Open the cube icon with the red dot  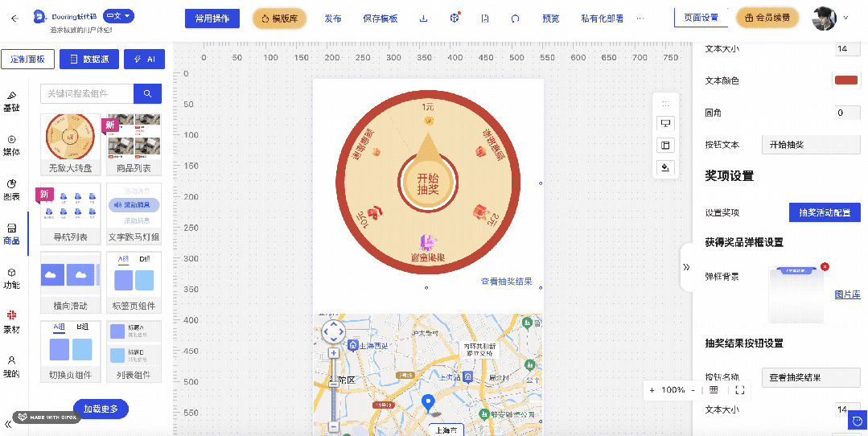[454, 19]
